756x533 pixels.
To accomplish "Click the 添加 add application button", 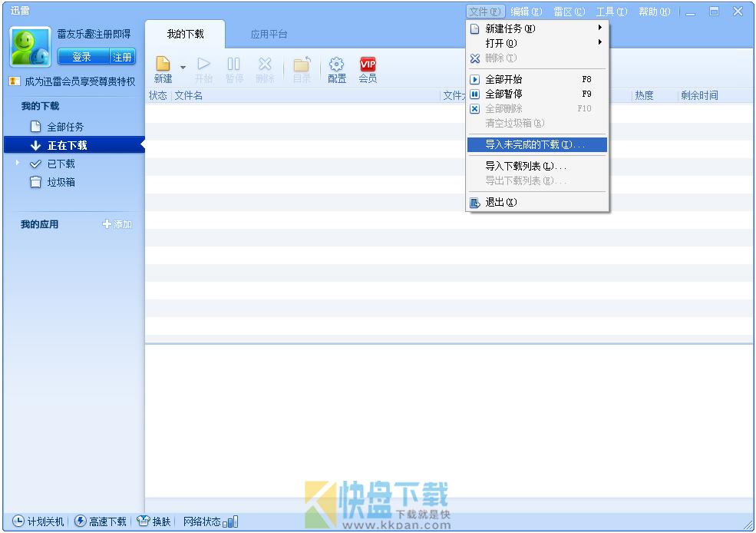I will 117,224.
